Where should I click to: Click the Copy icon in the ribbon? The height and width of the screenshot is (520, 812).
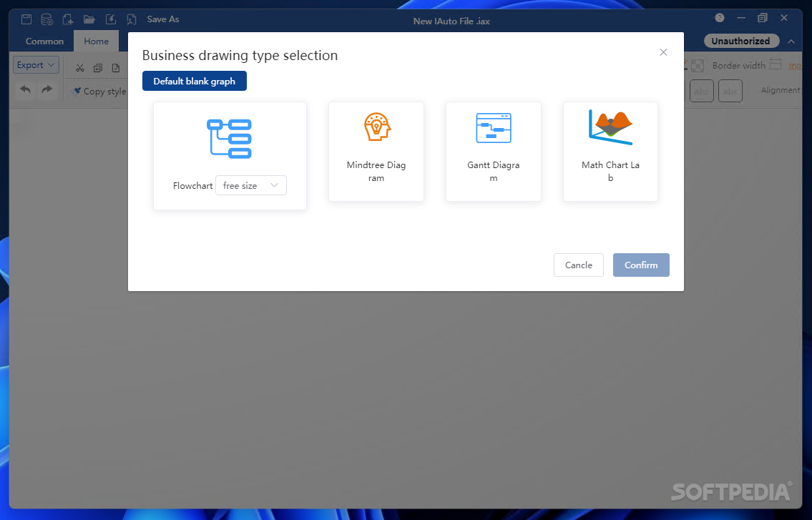click(98, 68)
